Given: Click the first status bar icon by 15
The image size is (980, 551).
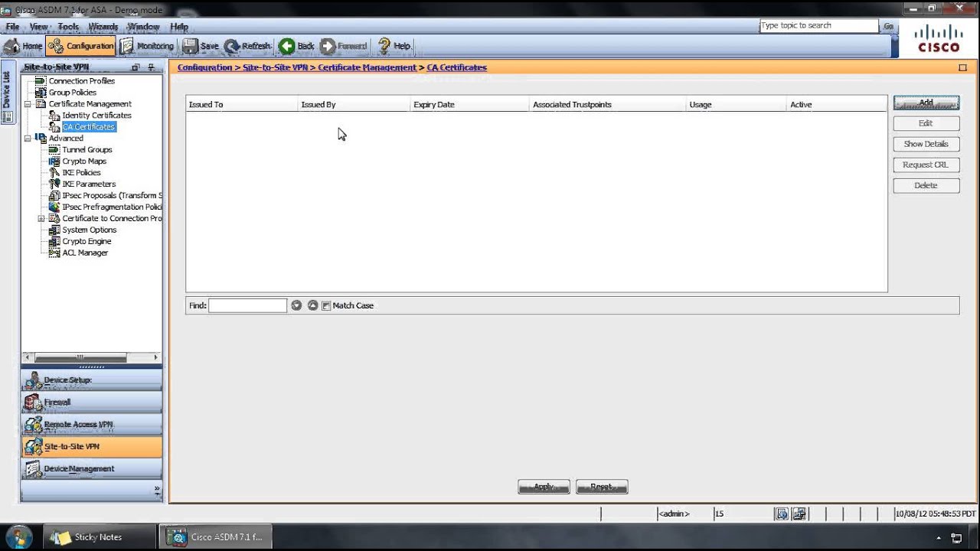Looking at the screenshot, I should click(x=781, y=514).
